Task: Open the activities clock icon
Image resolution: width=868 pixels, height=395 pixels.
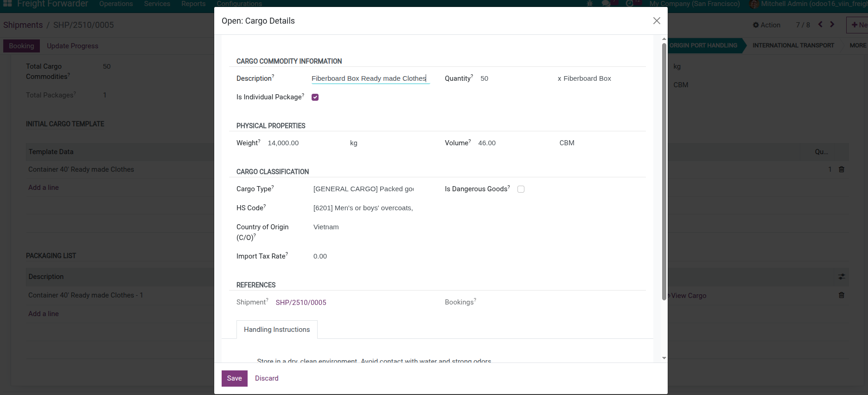Action: [630, 4]
